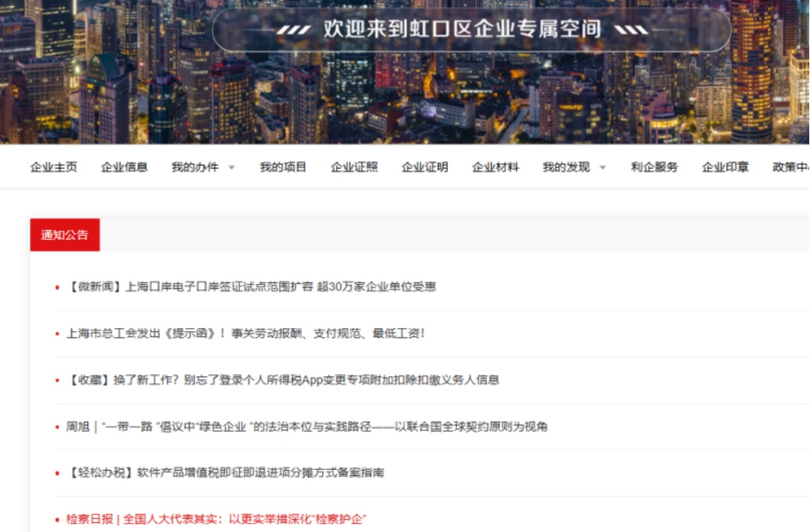
Task: Go to 企业印章 in the nav bar
Action: [x=726, y=167]
